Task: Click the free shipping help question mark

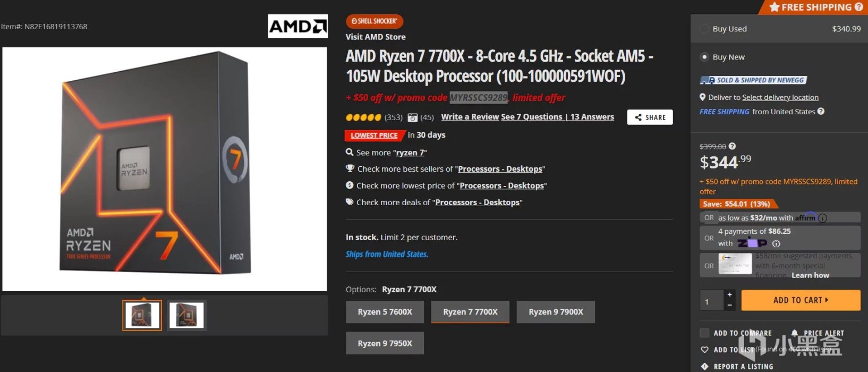Action: click(821, 112)
